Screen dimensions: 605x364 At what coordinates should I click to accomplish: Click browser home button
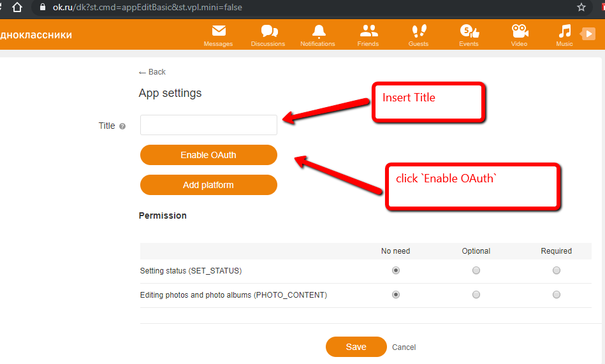[18, 8]
